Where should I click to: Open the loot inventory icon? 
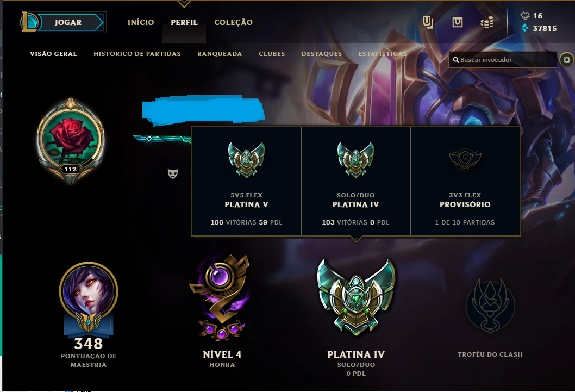457,22
